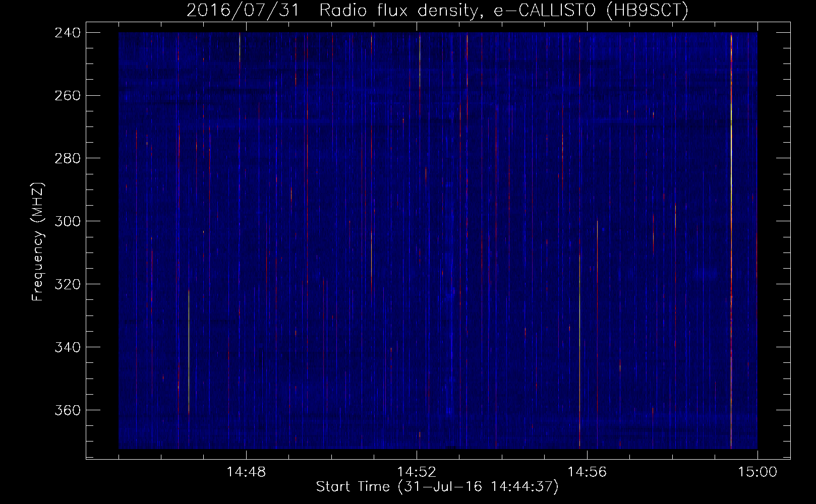The height and width of the screenshot is (504, 816).
Task: Click the 260 frequency tick label
Action: point(67,95)
